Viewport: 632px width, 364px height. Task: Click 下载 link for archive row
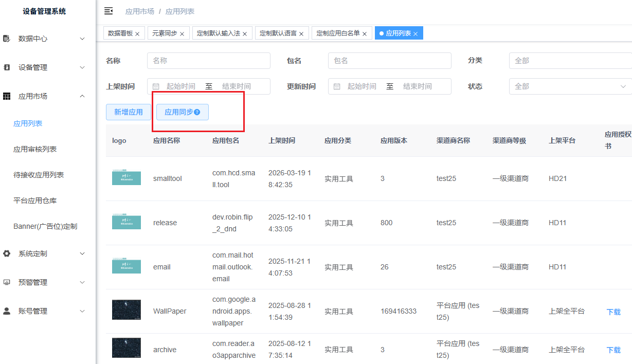pos(613,350)
